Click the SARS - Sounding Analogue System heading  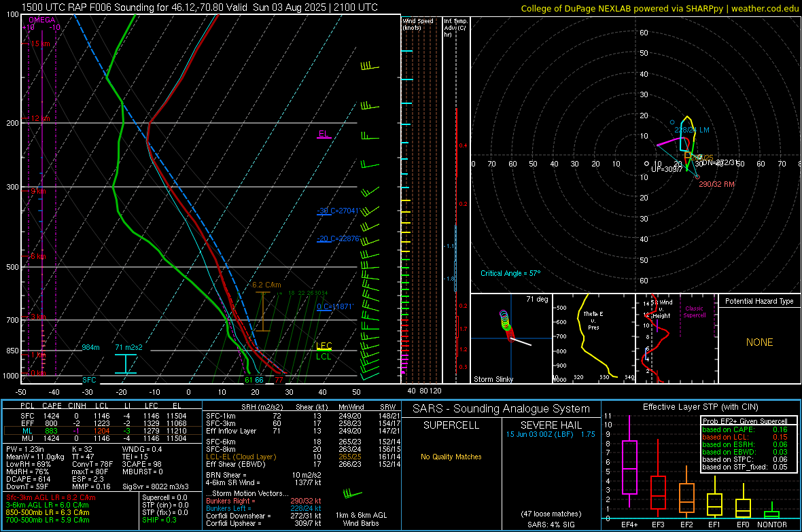point(502,409)
